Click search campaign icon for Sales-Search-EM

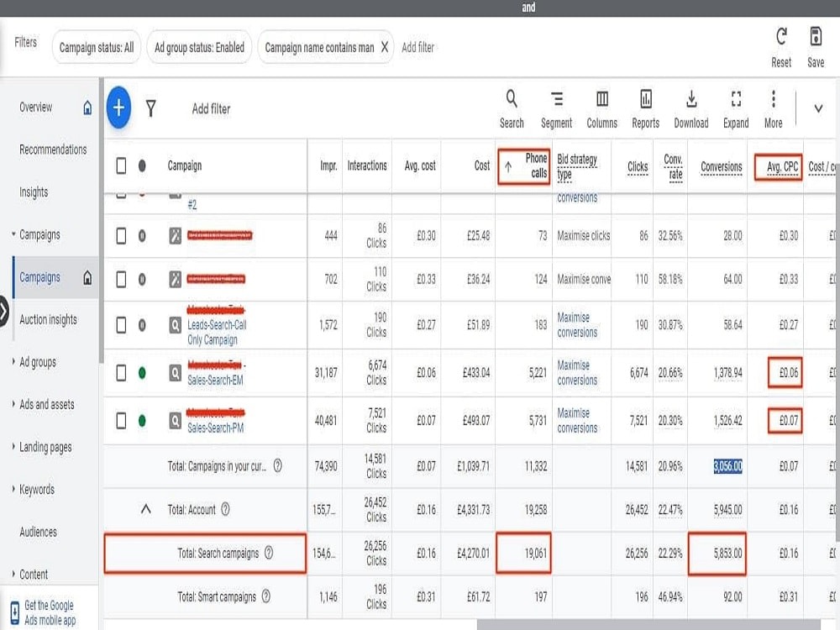point(176,372)
